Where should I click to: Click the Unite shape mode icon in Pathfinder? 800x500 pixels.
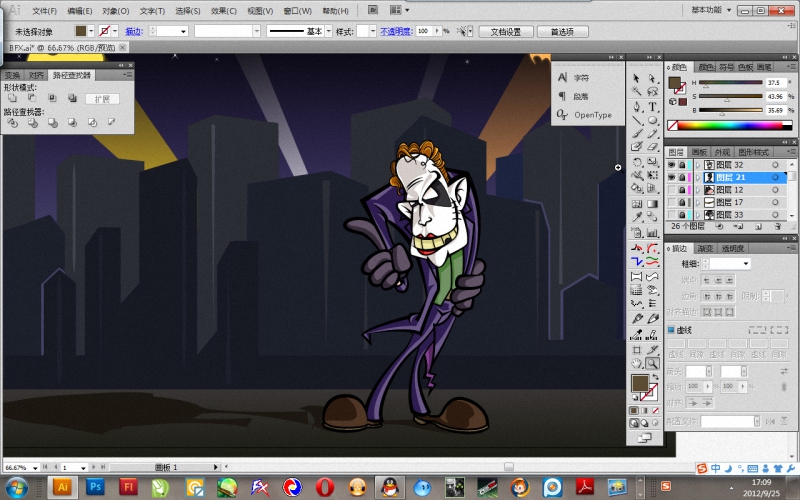(x=12, y=98)
